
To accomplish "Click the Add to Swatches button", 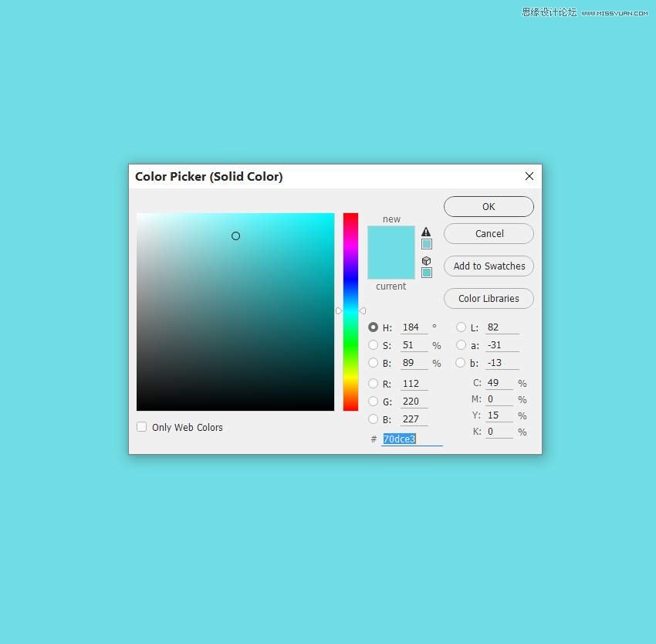I will pyautogui.click(x=489, y=266).
